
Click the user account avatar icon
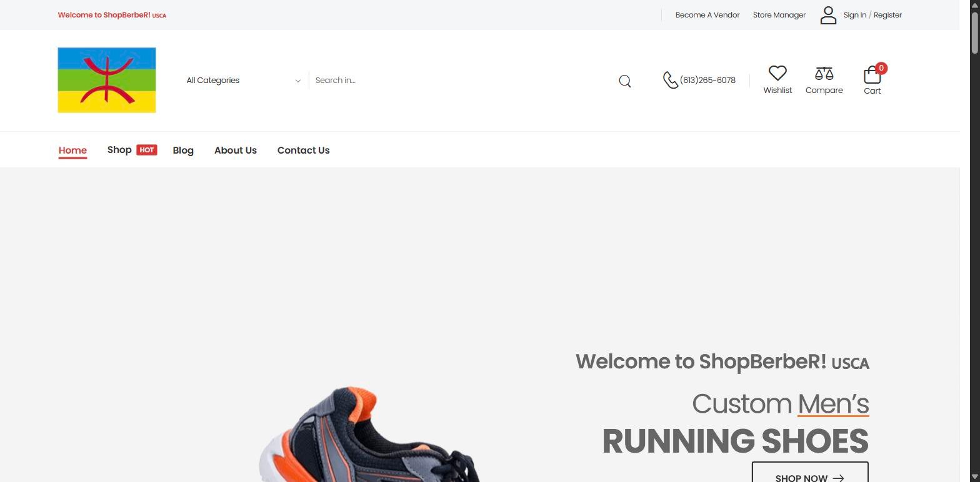(x=828, y=15)
